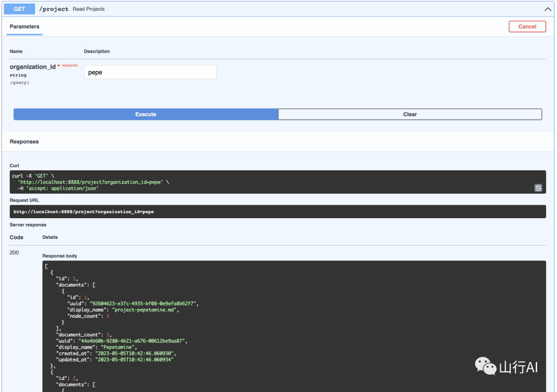Click the Execute button
557x392 pixels.
pyautogui.click(x=145, y=114)
